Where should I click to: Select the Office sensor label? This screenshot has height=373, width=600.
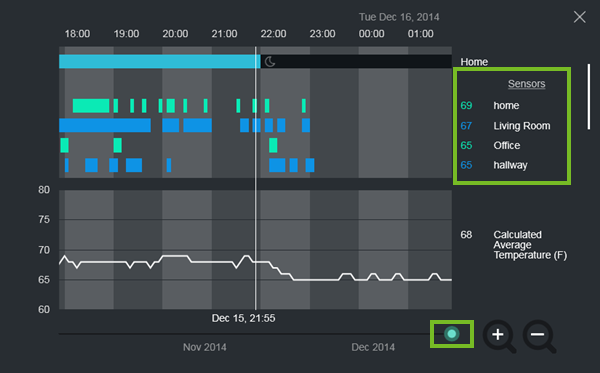507,146
